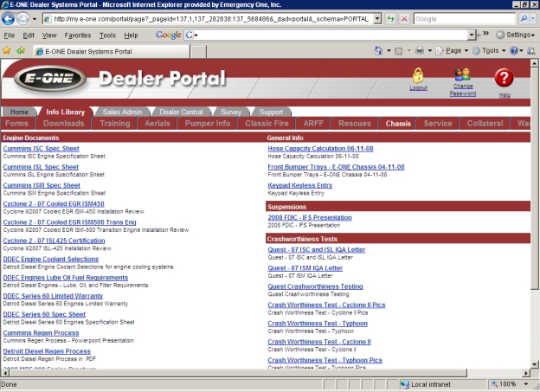This screenshot has width=540, height=392.
Task: Click the Google toolbar logo
Action: tap(169, 35)
